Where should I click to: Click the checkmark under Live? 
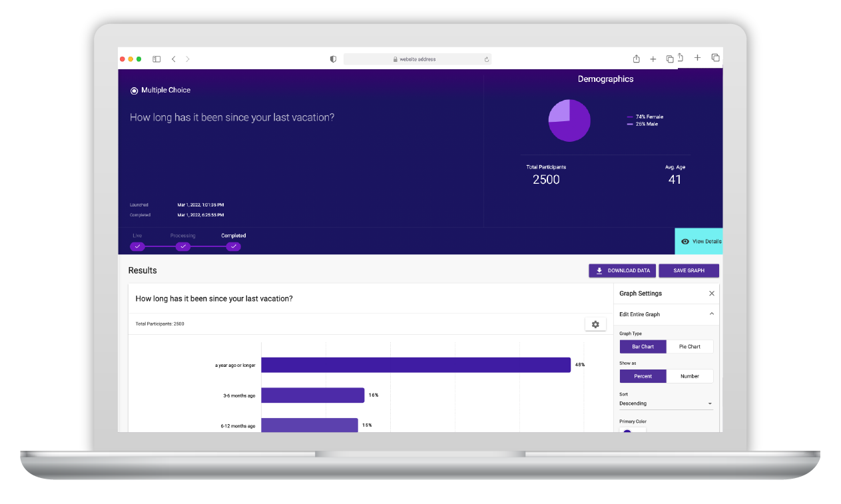click(137, 246)
